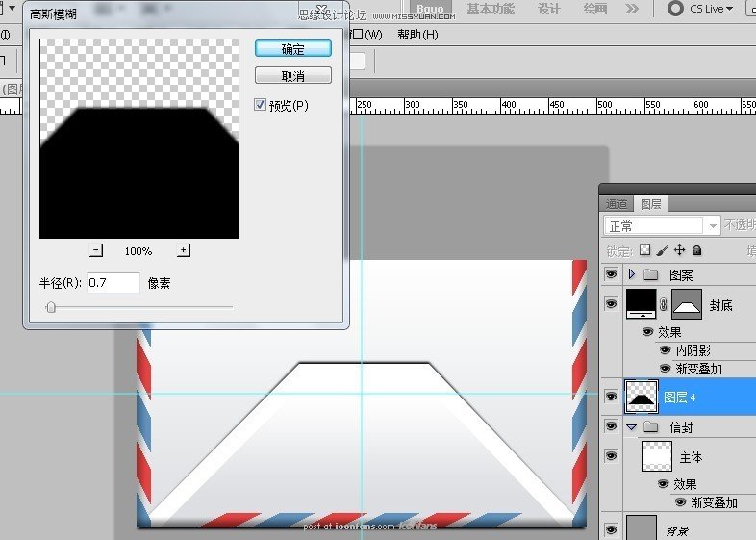Hide the 主体 layer
Viewport: 756px width, 540px height.
click(611, 456)
